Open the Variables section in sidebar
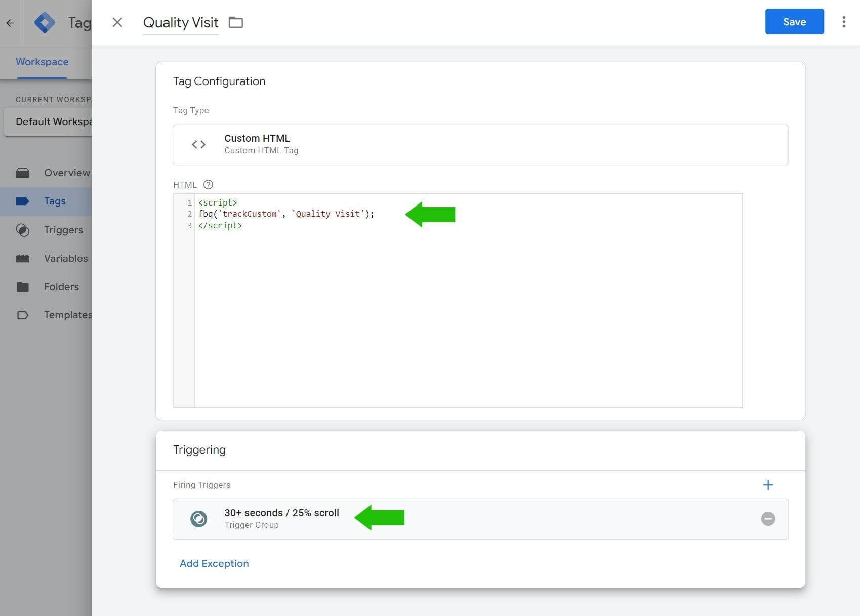This screenshot has height=616, width=860. click(x=65, y=258)
